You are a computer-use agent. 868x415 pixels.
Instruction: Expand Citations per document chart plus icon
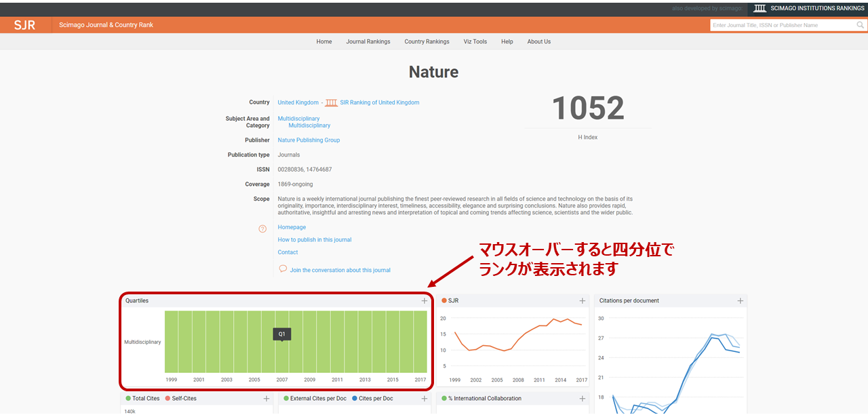741,300
